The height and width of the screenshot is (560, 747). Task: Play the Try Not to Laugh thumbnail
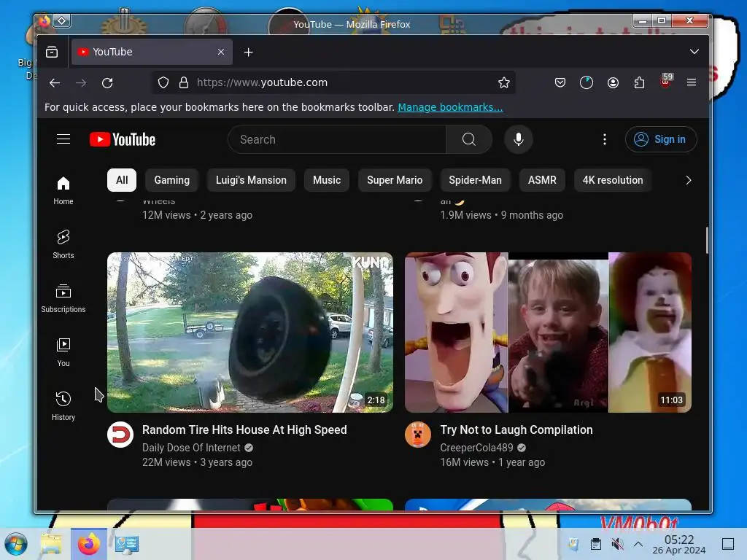click(x=548, y=332)
